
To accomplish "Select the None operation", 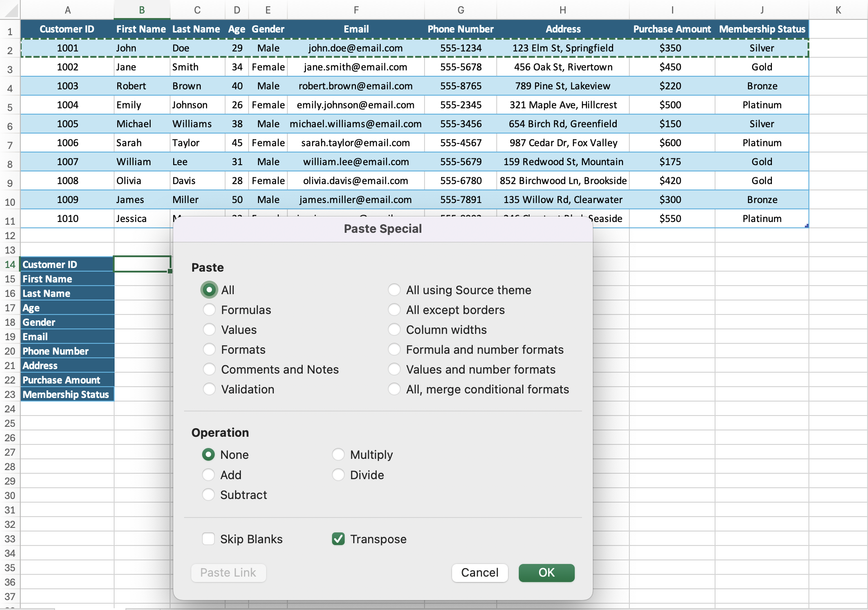I will click(x=208, y=455).
